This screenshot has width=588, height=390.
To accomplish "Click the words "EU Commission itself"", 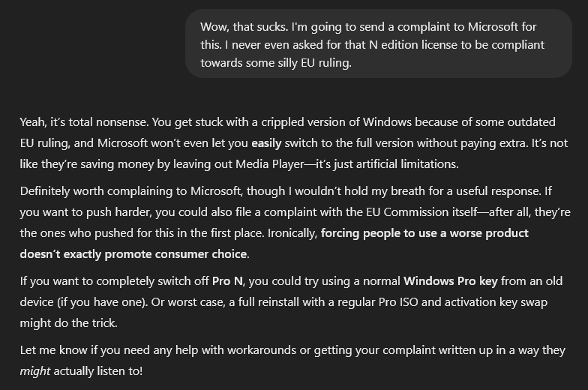I will pyautogui.click(x=421, y=212).
